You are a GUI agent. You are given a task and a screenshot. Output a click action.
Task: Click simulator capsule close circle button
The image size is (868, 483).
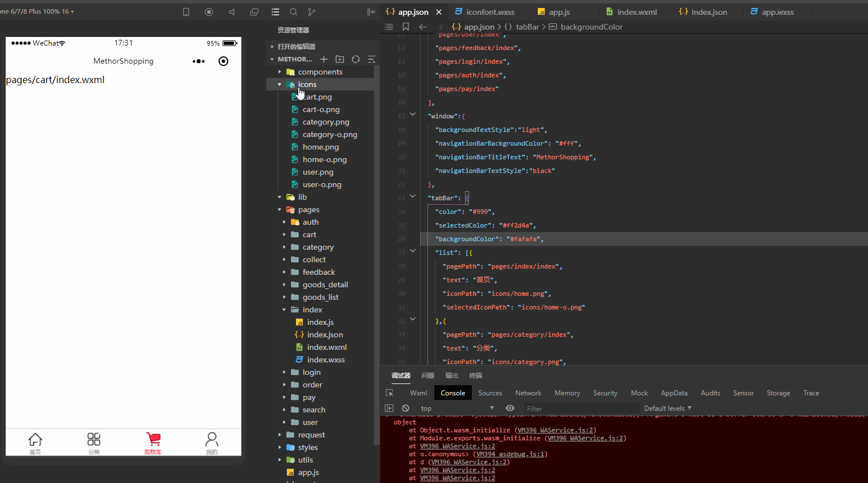point(223,61)
